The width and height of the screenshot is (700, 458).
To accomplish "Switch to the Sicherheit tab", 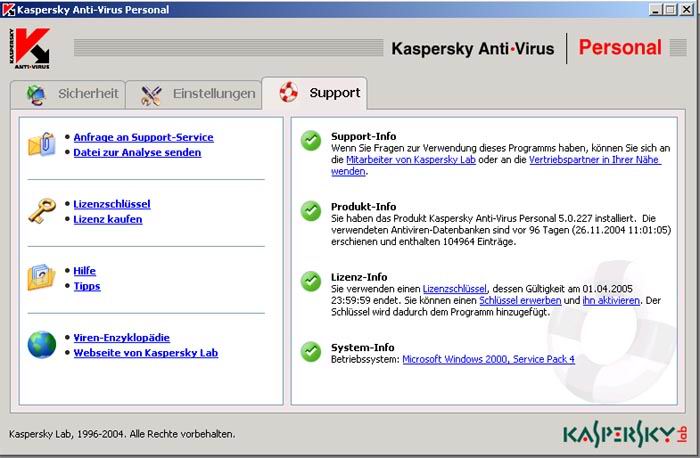I will (x=68, y=94).
